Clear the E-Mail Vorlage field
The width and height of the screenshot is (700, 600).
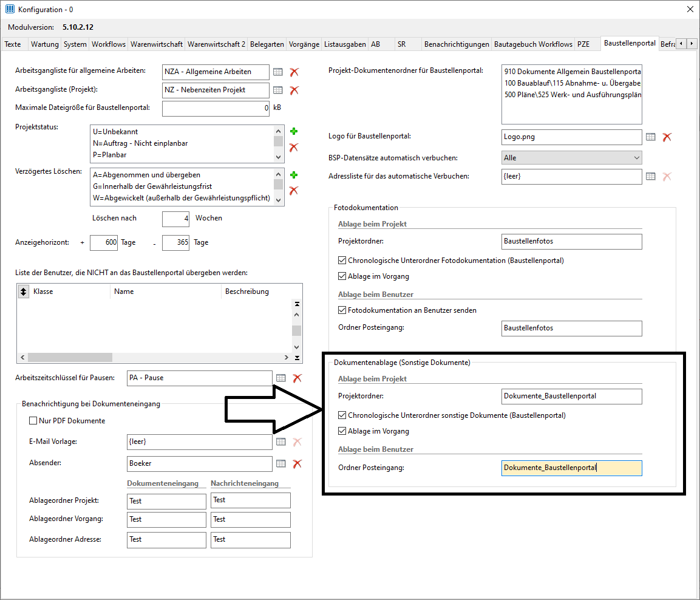297,442
